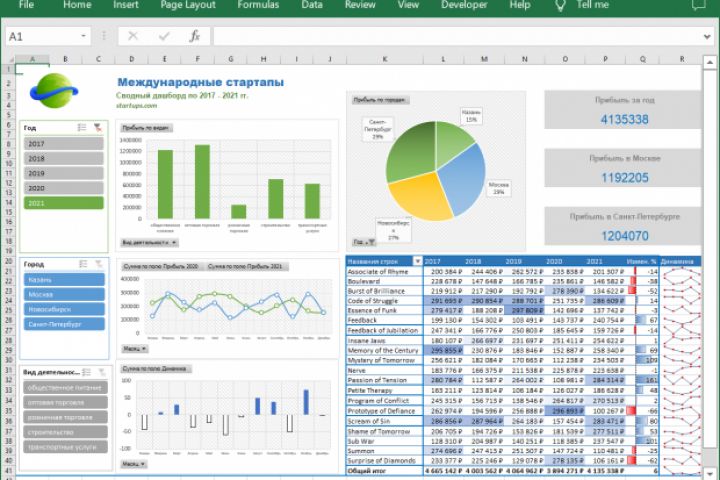Click the vertical scrollbar down arrow

(x=710, y=473)
